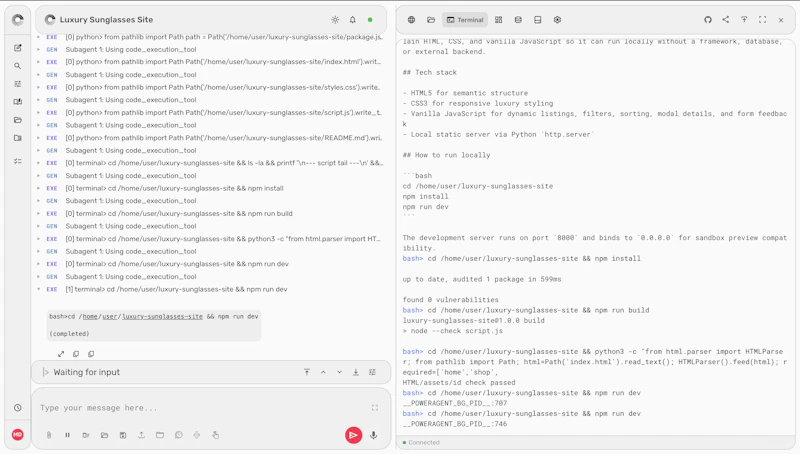This screenshot has width=800, height=454.
Task: Expand the EXE row writing README.md
Action: (x=209, y=138)
